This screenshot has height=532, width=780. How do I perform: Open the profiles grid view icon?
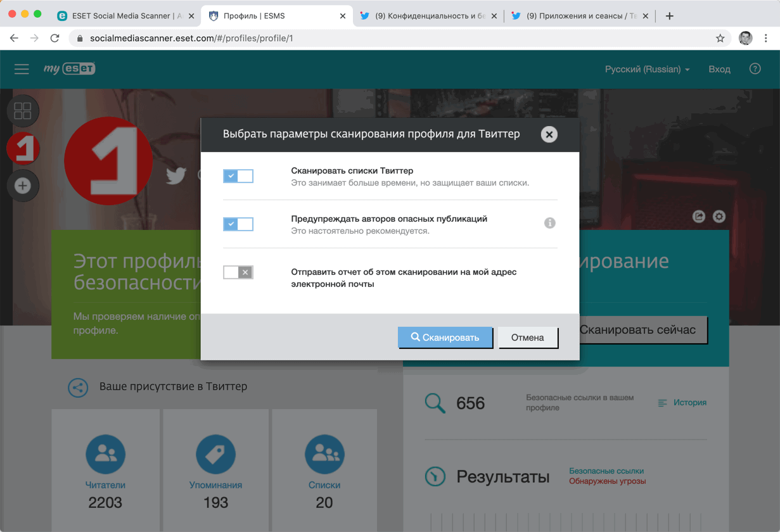[23, 111]
